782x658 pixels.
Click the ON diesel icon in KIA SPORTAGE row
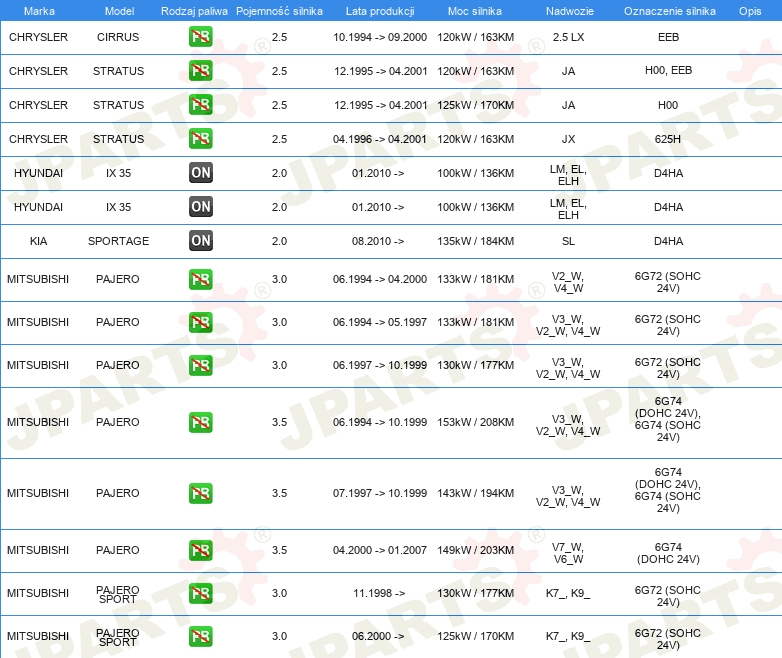(200, 240)
